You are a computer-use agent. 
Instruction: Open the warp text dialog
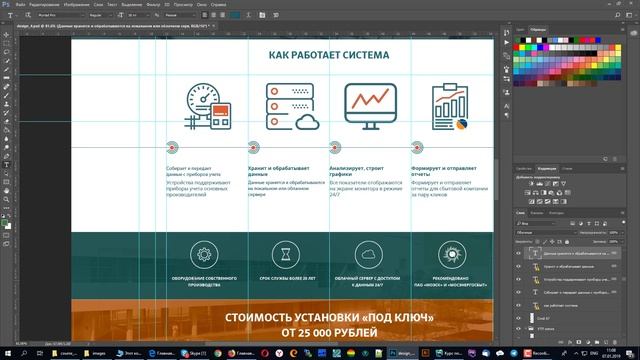point(249,15)
